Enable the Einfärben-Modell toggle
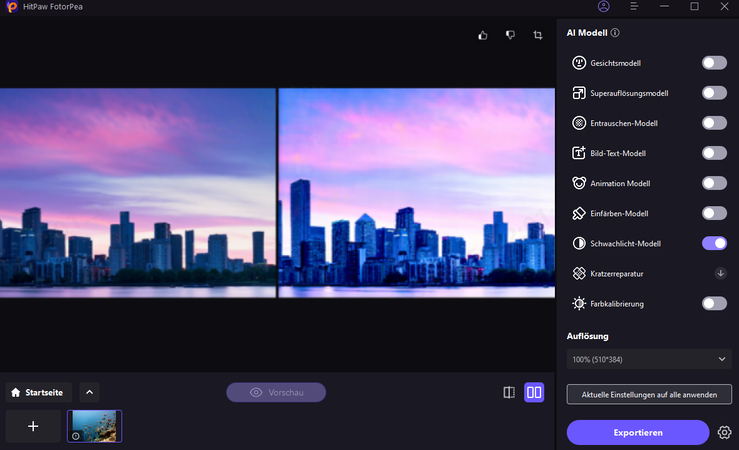 pos(714,213)
